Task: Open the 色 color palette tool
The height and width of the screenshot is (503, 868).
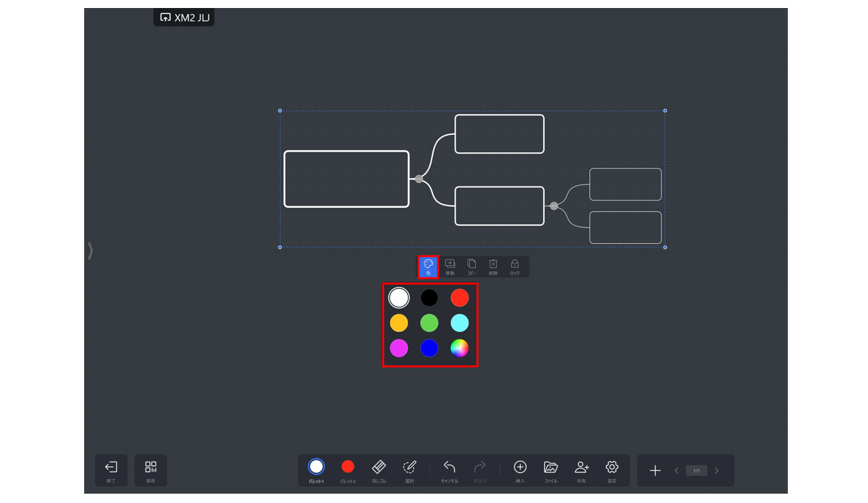Action: [x=428, y=267]
